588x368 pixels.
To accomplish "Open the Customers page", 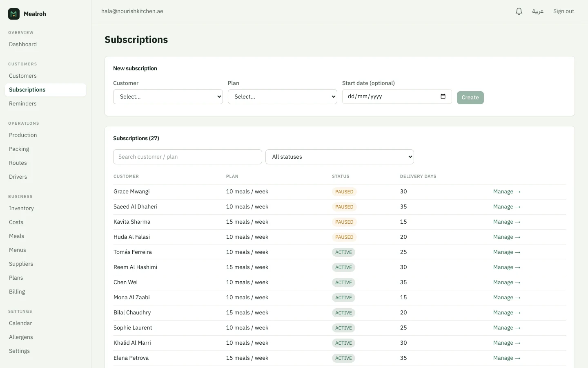I will [23, 76].
